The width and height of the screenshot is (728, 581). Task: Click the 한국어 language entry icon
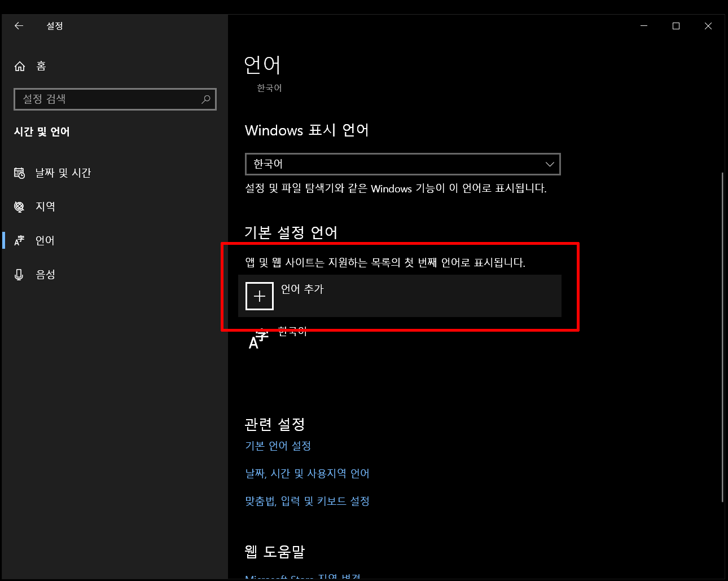coord(258,340)
